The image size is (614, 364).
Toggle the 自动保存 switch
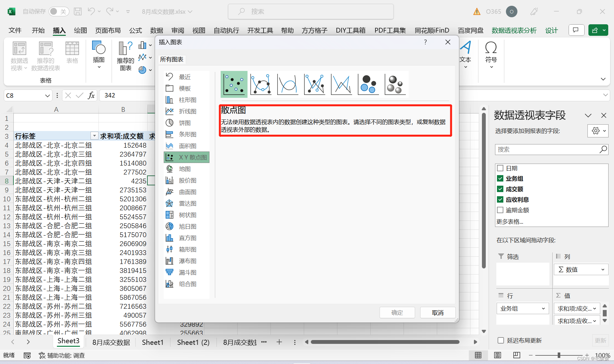59,12
